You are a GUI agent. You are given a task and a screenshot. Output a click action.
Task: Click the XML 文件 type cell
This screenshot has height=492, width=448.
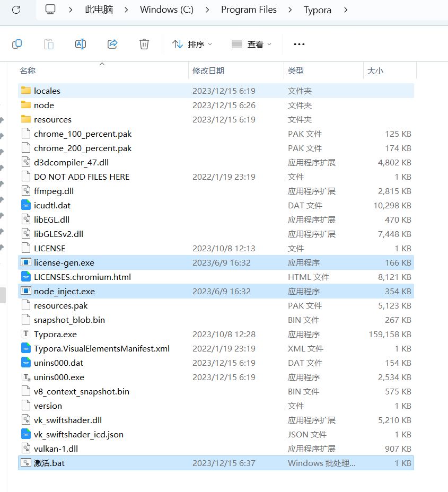(x=305, y=349)
